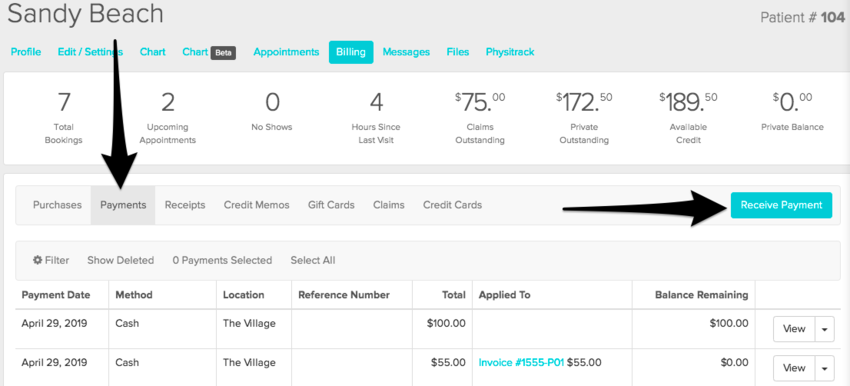Click the Private Balance $0.00 stat
This screenshot has height=386, width=850.
pos(792,112)
